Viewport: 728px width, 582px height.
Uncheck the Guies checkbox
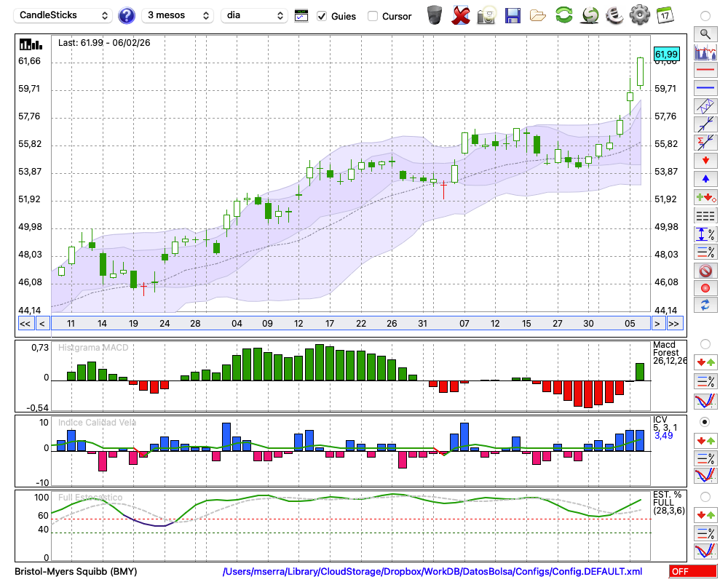click(321, 16)
